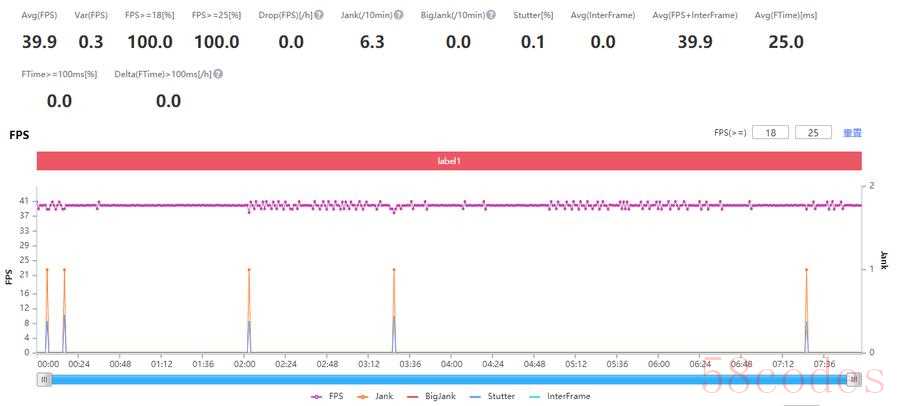Click the blue 重置 reset link
The height and width of the screenshot is (406, 900).
tap(852, 133)
